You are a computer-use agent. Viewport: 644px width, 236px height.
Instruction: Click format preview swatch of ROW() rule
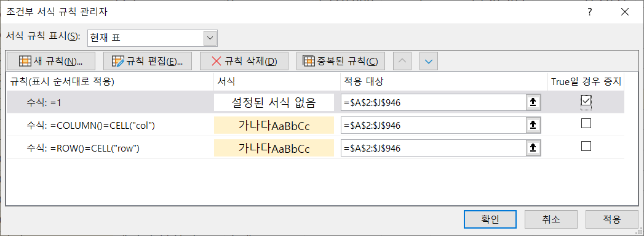pos(274,148)
